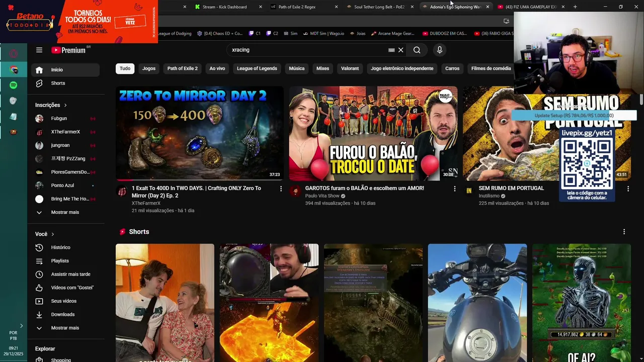
Task: Open Shorts from the left sidebar
Action: point(65,83)
